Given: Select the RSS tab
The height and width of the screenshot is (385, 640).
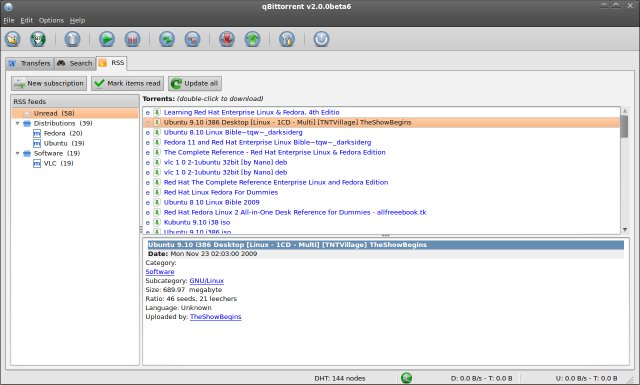Looking at the screenshot, I should coord(111,63).
